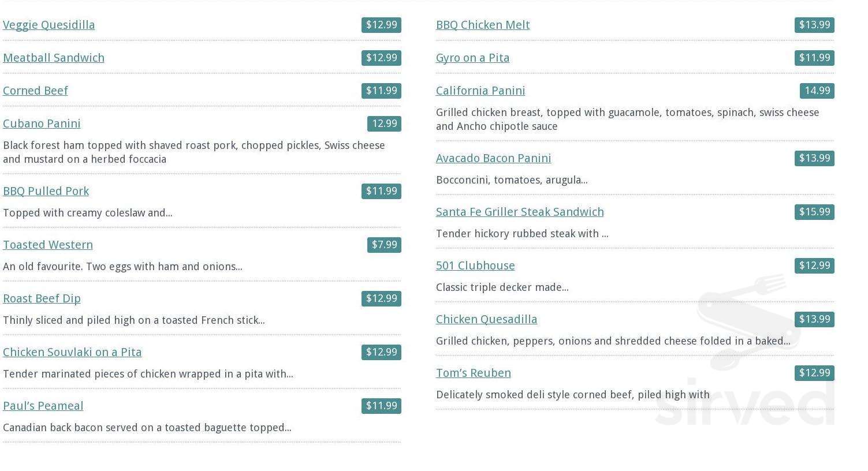Open the Avacado Bacon Panini item
The height and width of the screenshot is (471, 868).
click(494, 158)
